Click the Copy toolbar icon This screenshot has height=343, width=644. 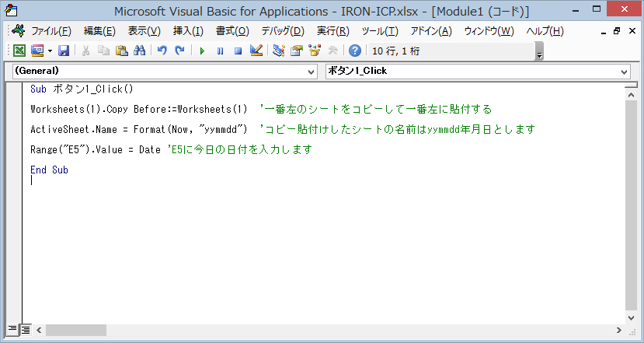coord(103,51)
